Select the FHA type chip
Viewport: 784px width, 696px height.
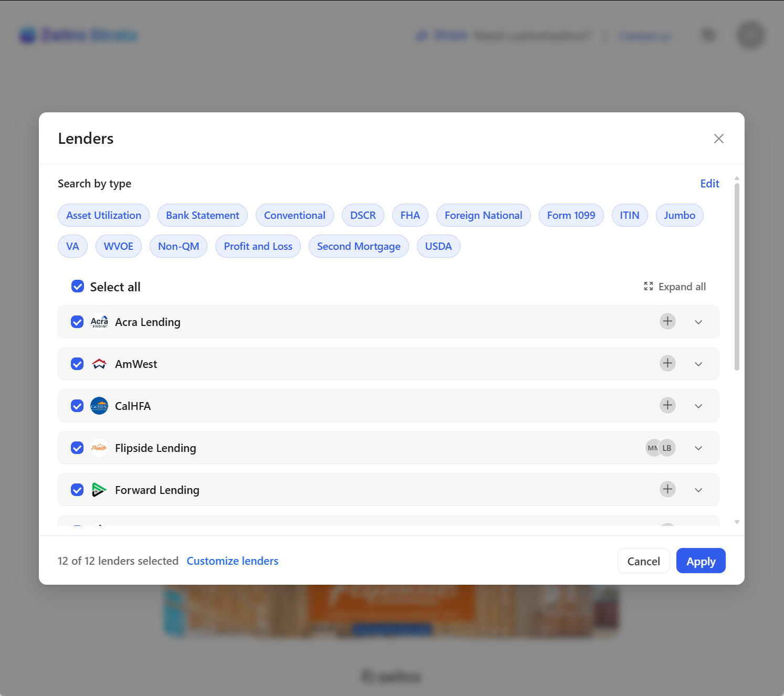410,215
